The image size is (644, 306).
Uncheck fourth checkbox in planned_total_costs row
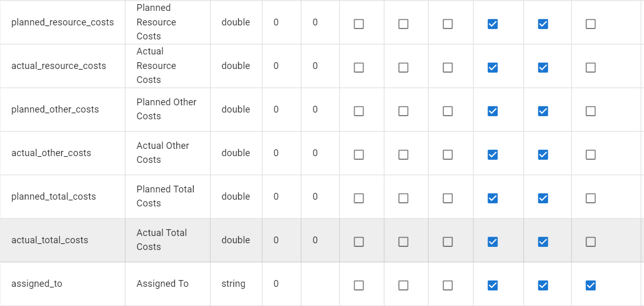(x=492, y=198)
